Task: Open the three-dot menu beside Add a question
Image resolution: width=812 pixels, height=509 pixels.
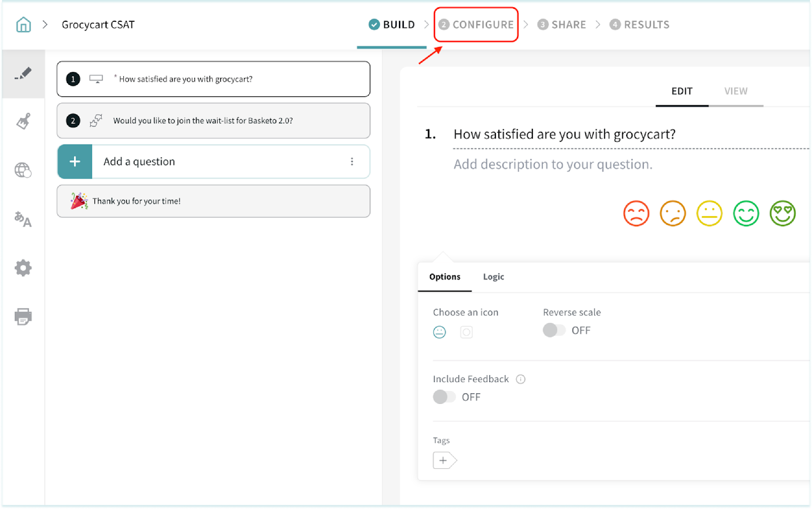Action: 352,161
